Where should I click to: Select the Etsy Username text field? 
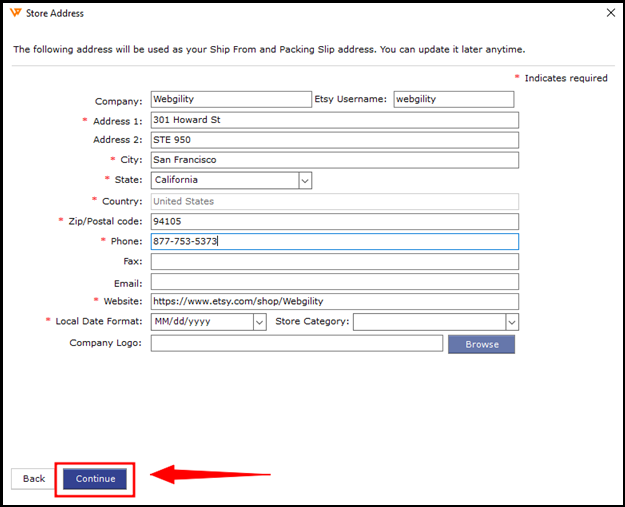(453, 100)
